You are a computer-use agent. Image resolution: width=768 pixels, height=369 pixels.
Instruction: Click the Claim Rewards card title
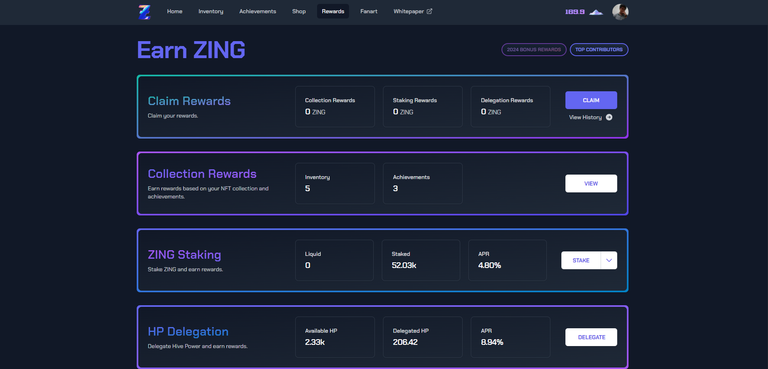189,101
